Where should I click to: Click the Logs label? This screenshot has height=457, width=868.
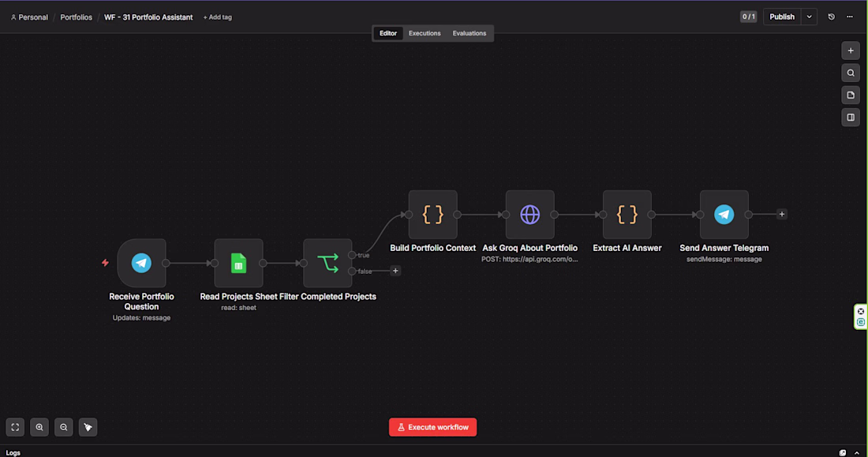(13, 452)
